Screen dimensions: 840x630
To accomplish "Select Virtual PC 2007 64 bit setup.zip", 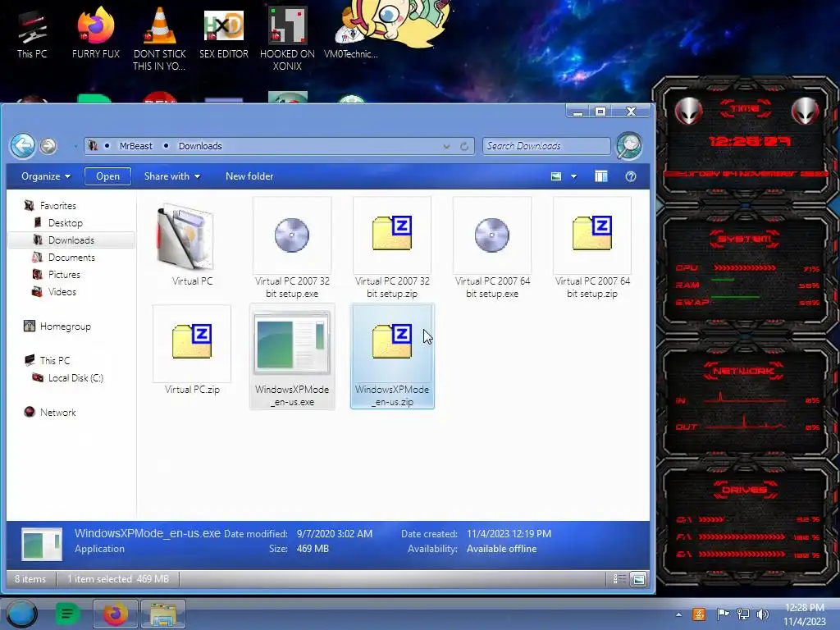I will [592, 248].
